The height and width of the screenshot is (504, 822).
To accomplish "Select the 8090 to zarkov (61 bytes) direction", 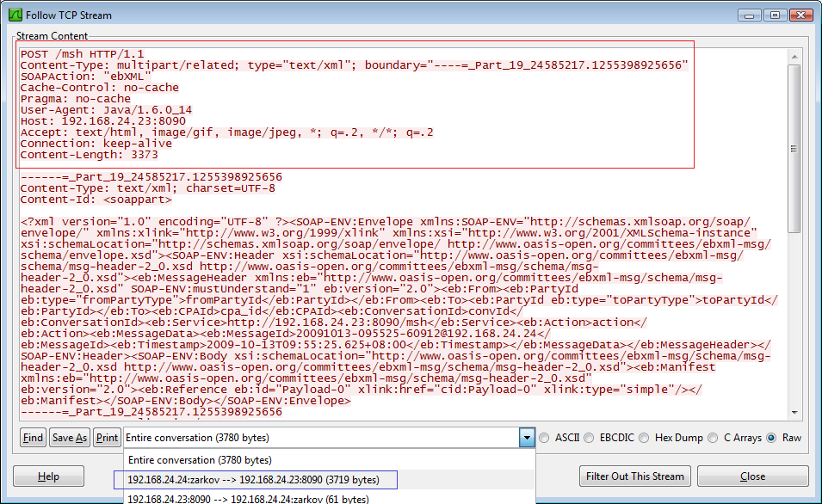I will tap(248, 498).
